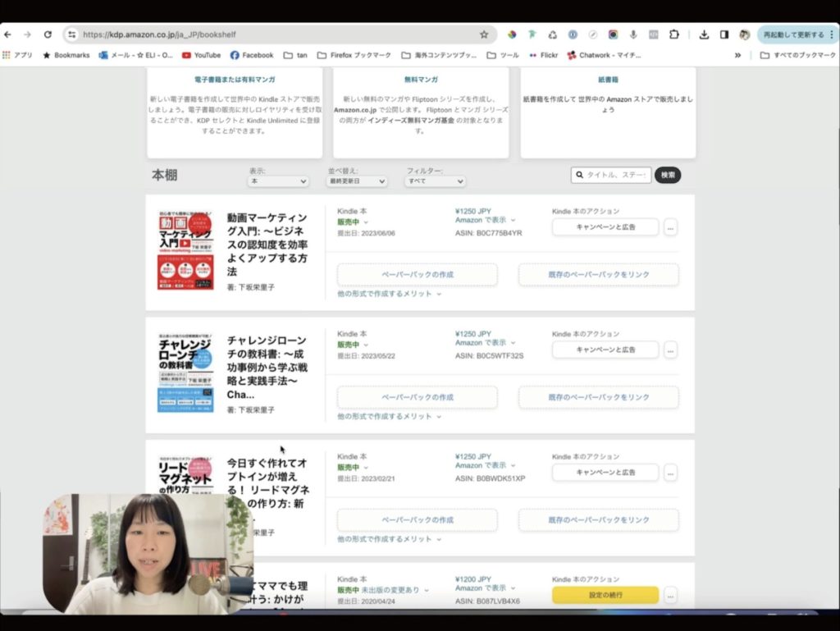
Task: Click the back navigation arrow
Action: 9,34
